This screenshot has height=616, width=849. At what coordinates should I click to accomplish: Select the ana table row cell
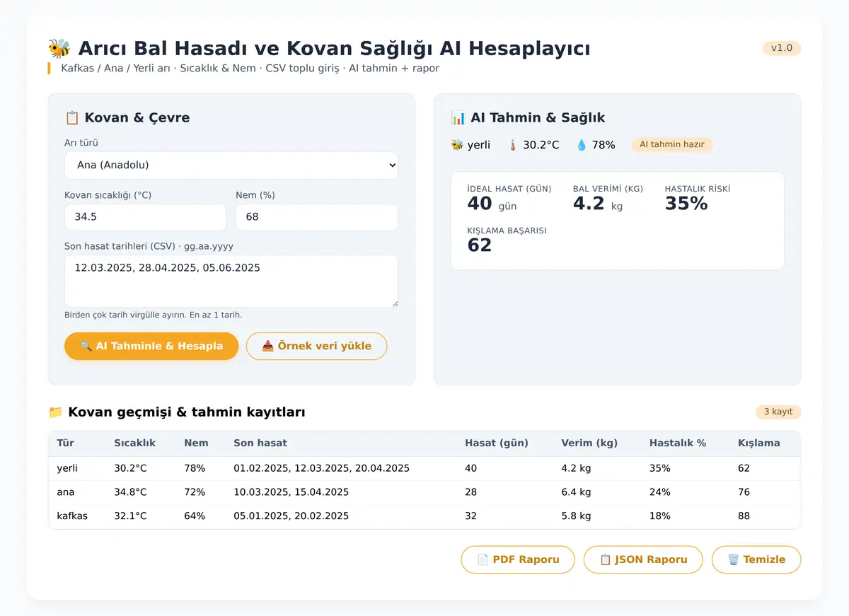tap(66, 492)
